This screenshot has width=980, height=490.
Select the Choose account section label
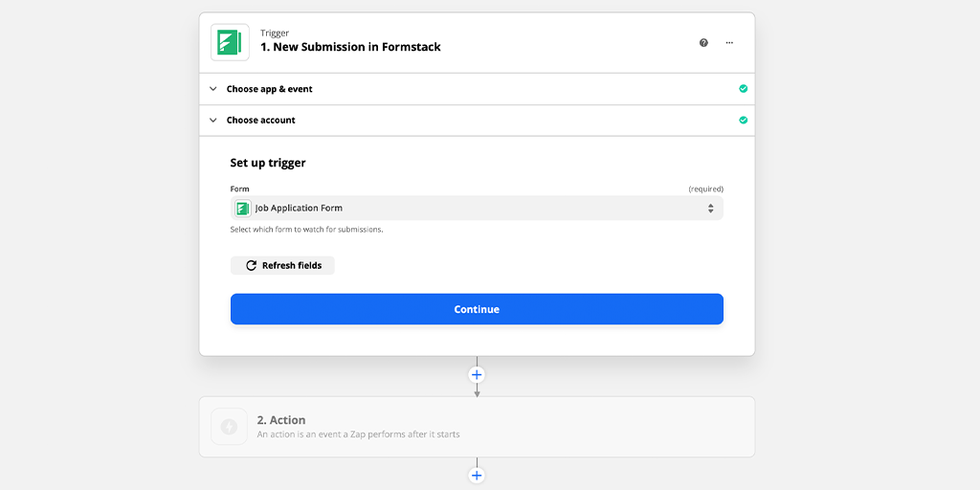[x=261, y=121]
